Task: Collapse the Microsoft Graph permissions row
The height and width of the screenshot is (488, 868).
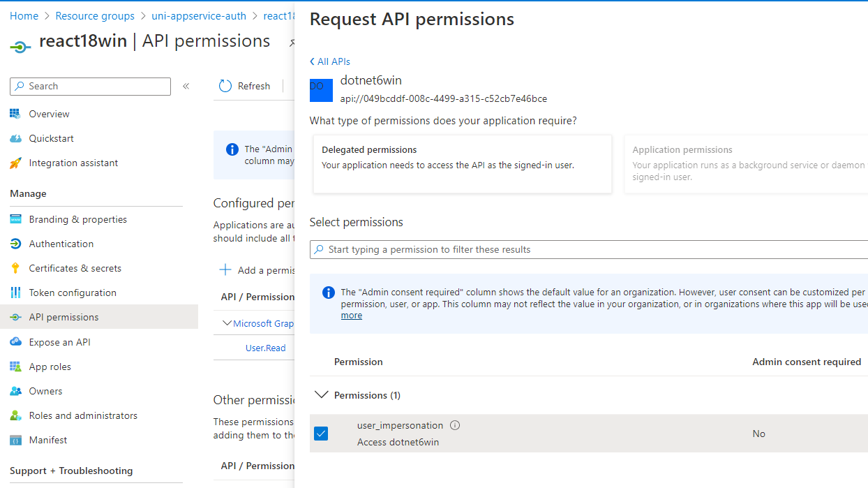Action: click(227, 323)
